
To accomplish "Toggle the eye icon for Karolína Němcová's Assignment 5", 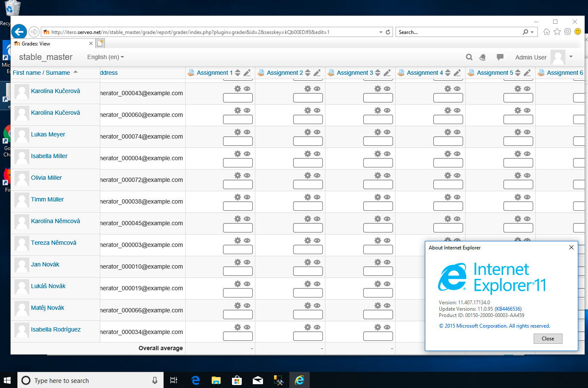I will 527,219.
